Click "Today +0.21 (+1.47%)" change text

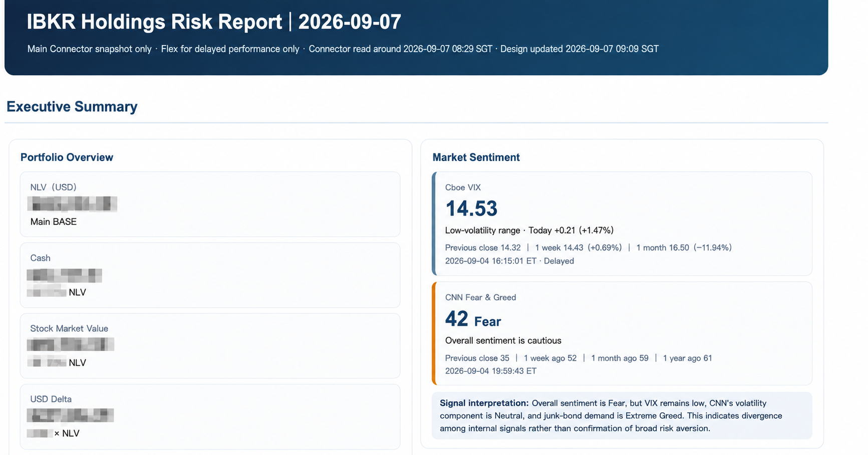[571, 231]
